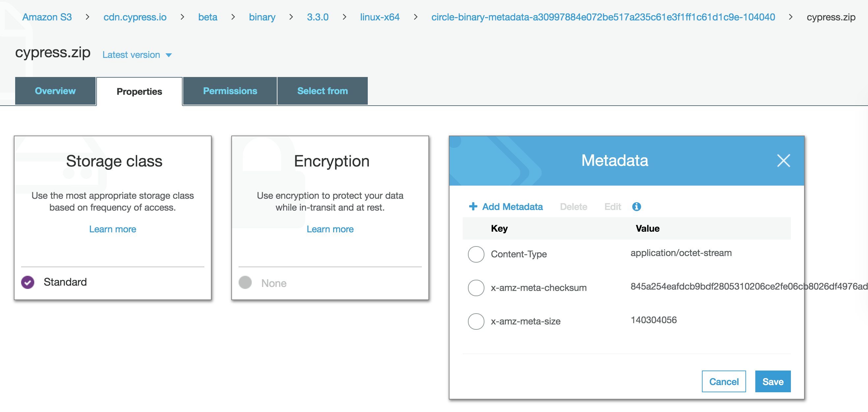868x412 pixels.
Task: Click the linux-x64 breadcrumb folder
Action: 379,17
